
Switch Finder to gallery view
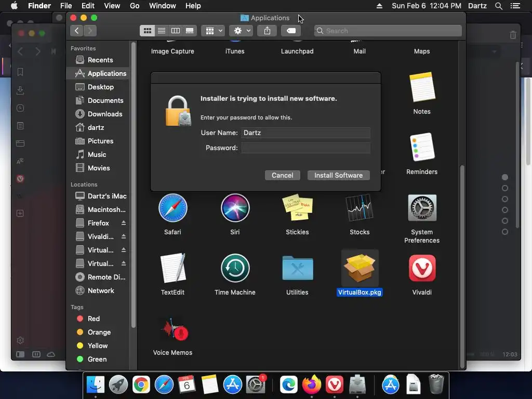(190, 31)
